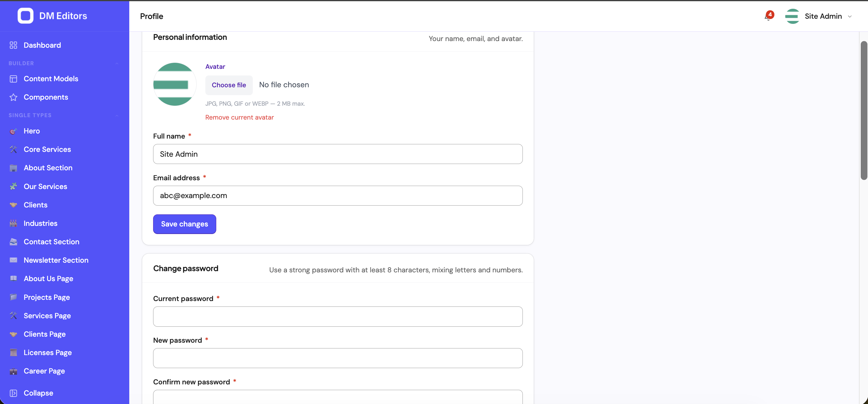
Task: Open the Site Admin user menu
Action: [818, 16]
